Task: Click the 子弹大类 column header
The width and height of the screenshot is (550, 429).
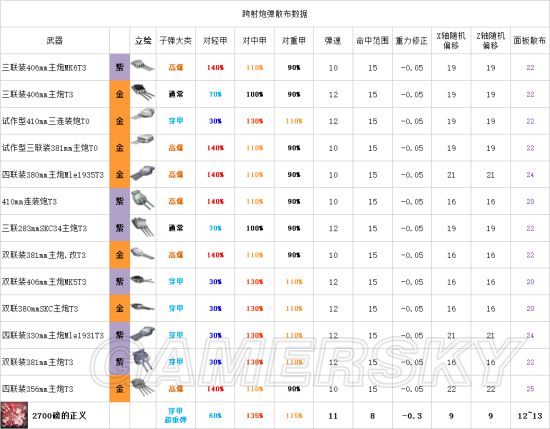Action: point(175,40)
